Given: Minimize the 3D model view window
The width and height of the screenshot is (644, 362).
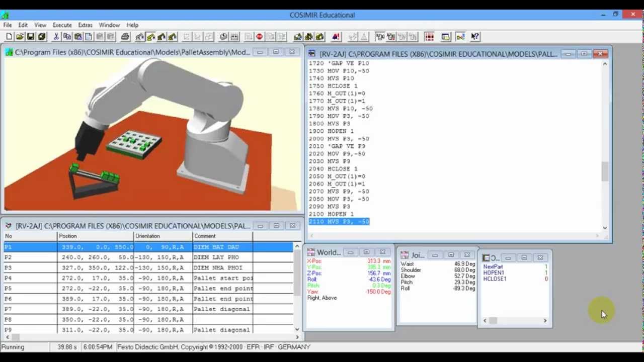Looking at the screenshot, I should (x=260, y=52).
